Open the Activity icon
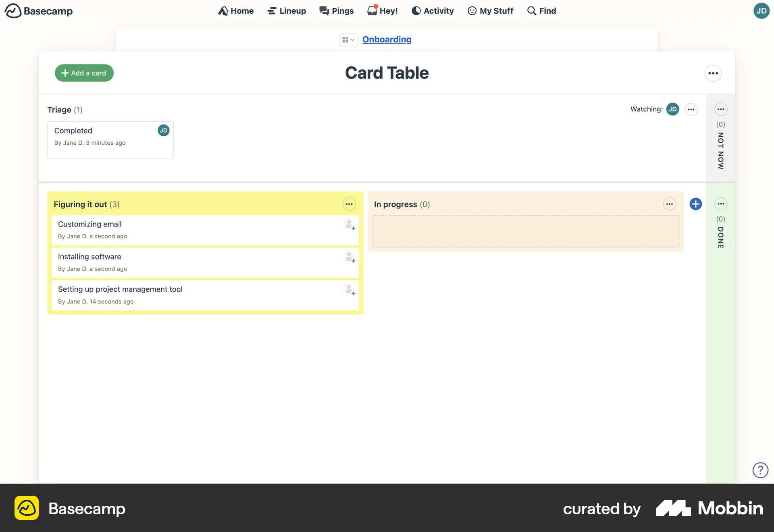 pyautogui.click(x=416, y=10)
